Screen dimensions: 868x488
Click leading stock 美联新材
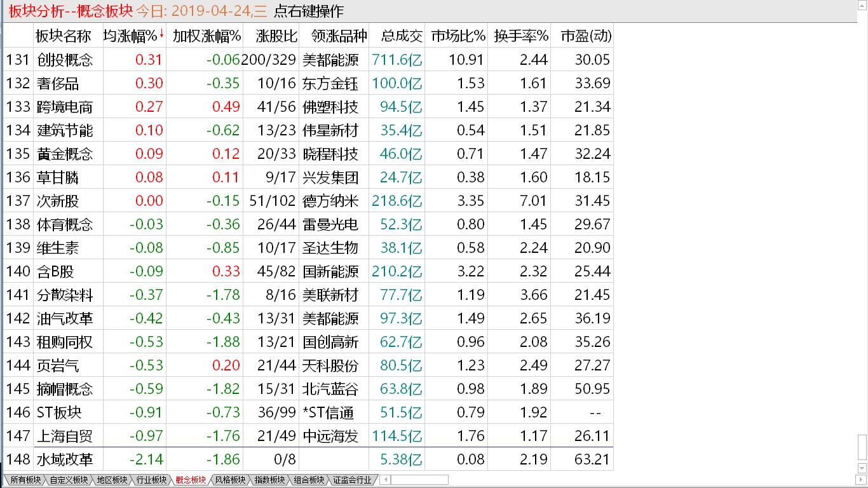click(330, 295)
